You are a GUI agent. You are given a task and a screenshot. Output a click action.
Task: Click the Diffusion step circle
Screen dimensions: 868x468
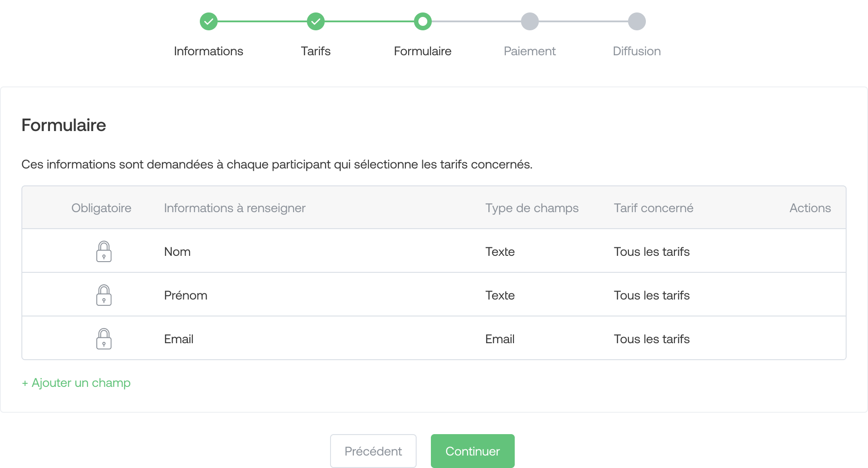637,21
